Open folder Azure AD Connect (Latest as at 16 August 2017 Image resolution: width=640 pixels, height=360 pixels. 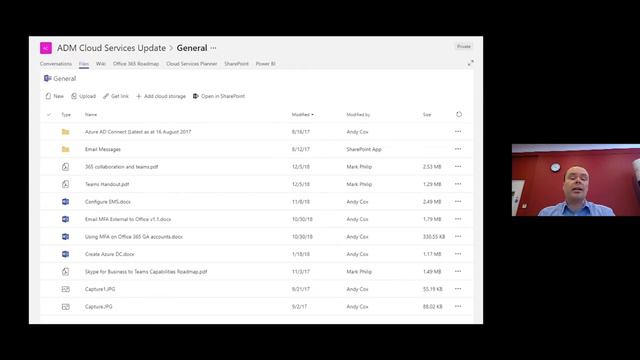click(138, 132)
